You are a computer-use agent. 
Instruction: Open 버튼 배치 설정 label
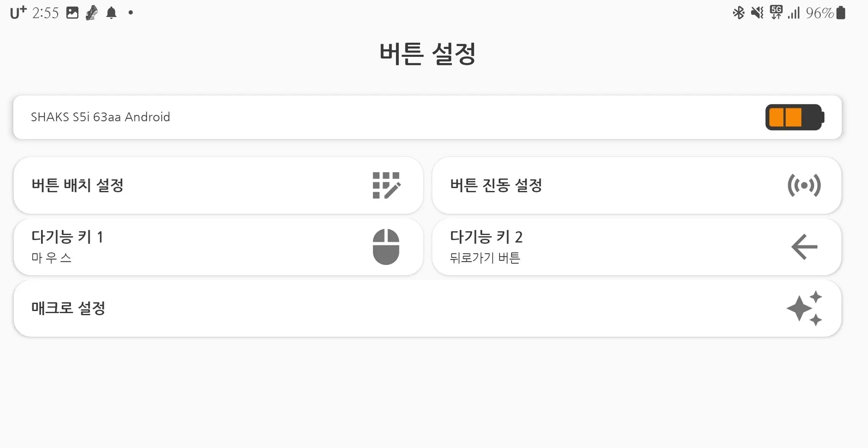tap(78, 185)
